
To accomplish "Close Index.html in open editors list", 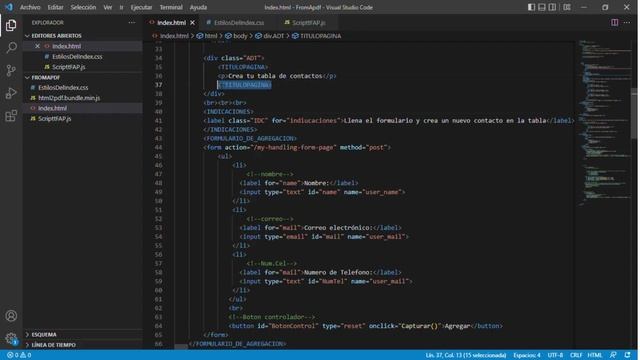I will pos(37,46).
